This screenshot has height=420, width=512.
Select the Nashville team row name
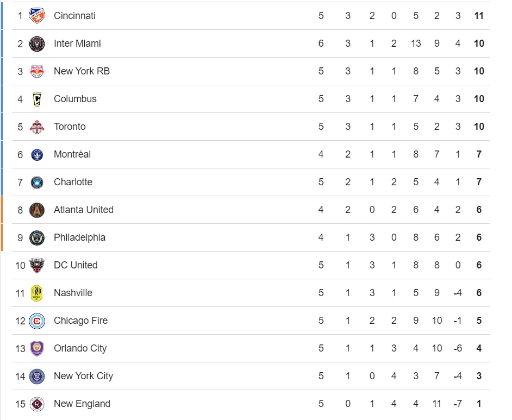coord(73,293)
